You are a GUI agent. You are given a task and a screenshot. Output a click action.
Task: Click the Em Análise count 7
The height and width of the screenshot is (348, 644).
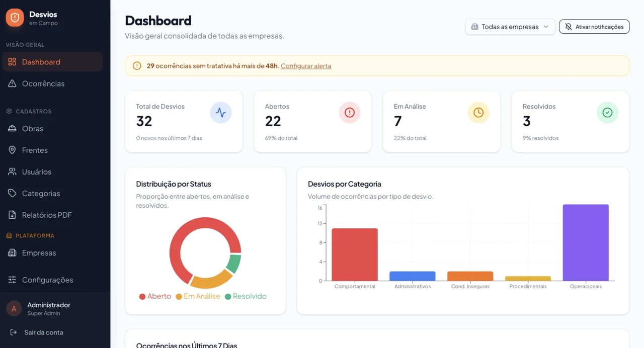coord(398,121)
